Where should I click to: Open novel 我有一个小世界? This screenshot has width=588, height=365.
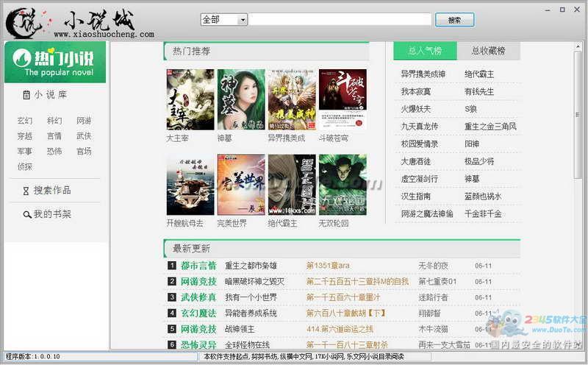[251, 297]
